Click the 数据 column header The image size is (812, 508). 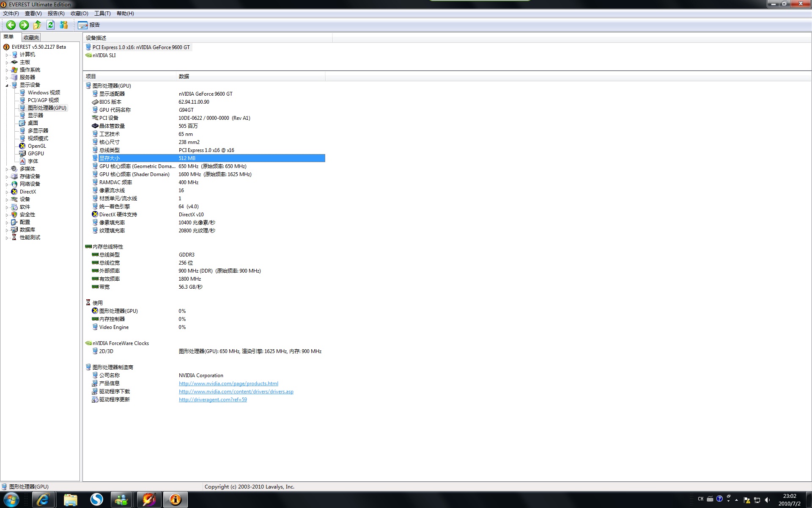coord(184,77)
